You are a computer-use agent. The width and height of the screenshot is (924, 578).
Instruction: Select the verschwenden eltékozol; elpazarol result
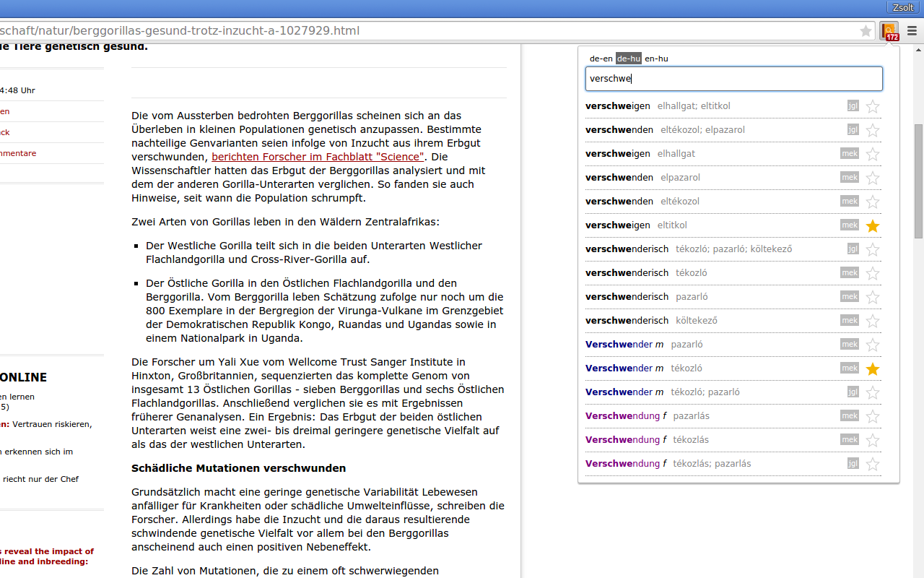tap(733, 130)
